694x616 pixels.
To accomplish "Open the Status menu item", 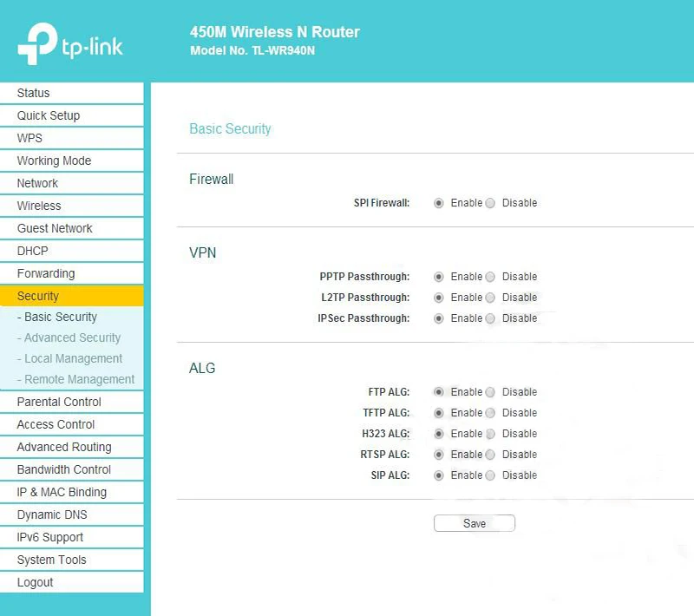I will click(x=34, y=93).
